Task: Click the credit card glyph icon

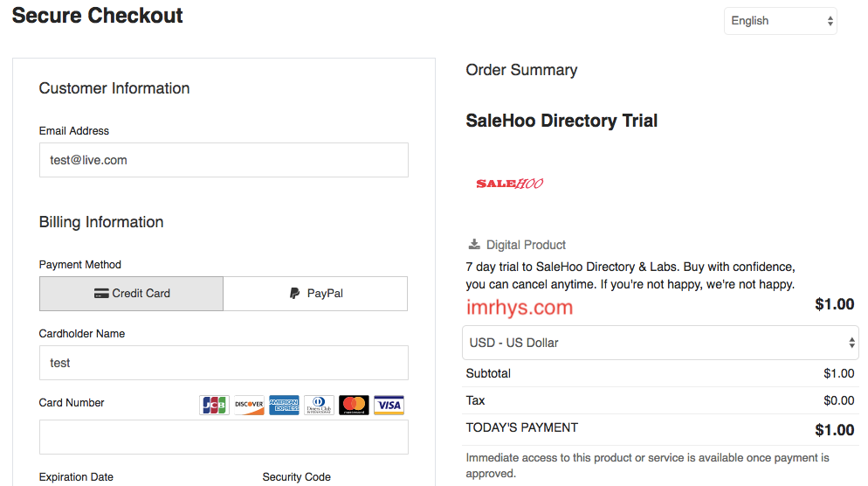Action: pos(101,293)
